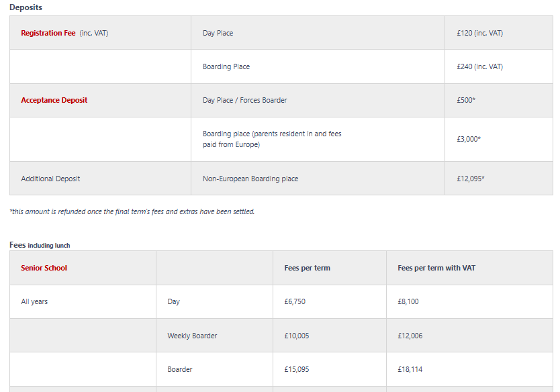
Task: Select the Acceptance Deposit label
Action: 54,100
